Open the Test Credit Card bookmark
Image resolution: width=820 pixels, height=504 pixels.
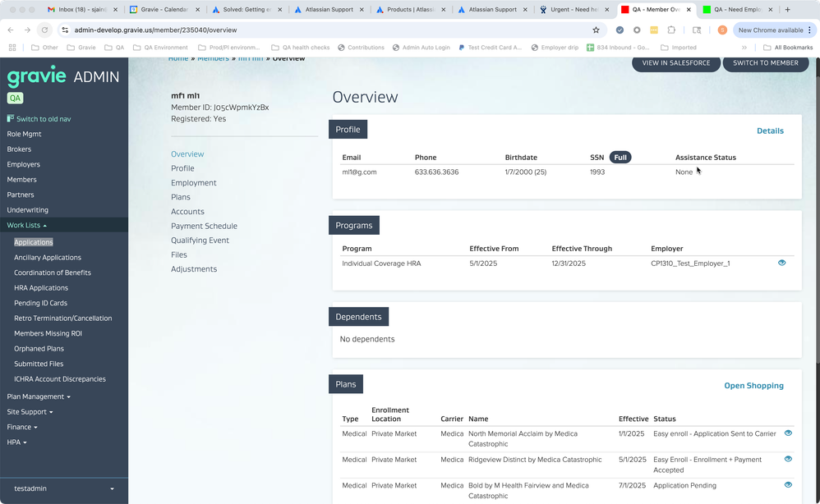coord(490,48)
